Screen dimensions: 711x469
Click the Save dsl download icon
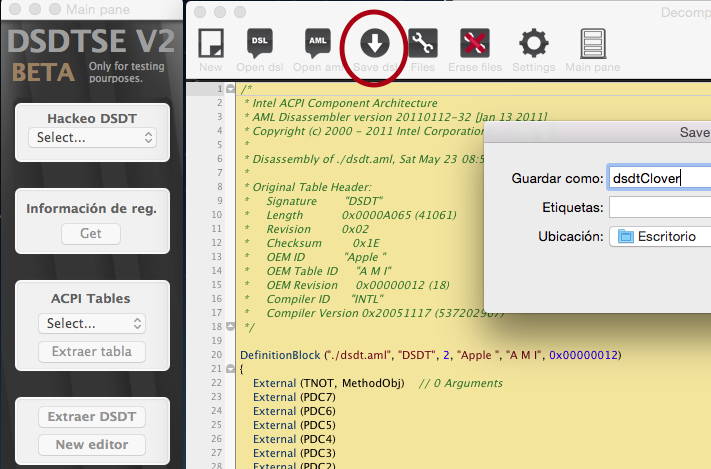click(x=375, y=44)
